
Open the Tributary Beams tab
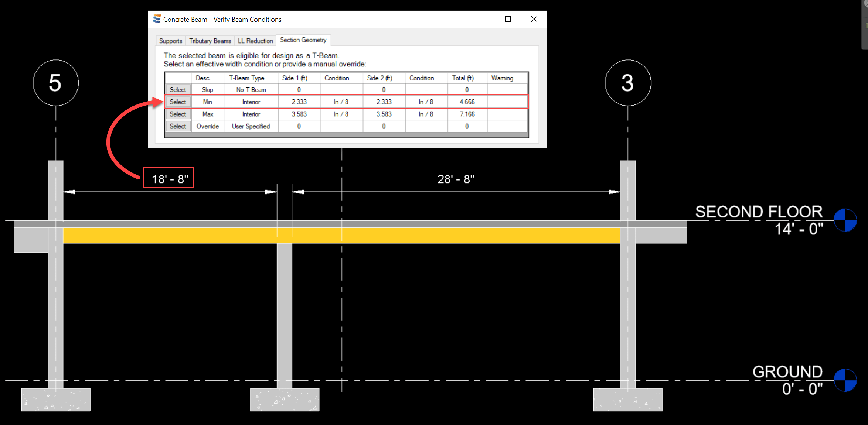(x=210, y=41)
